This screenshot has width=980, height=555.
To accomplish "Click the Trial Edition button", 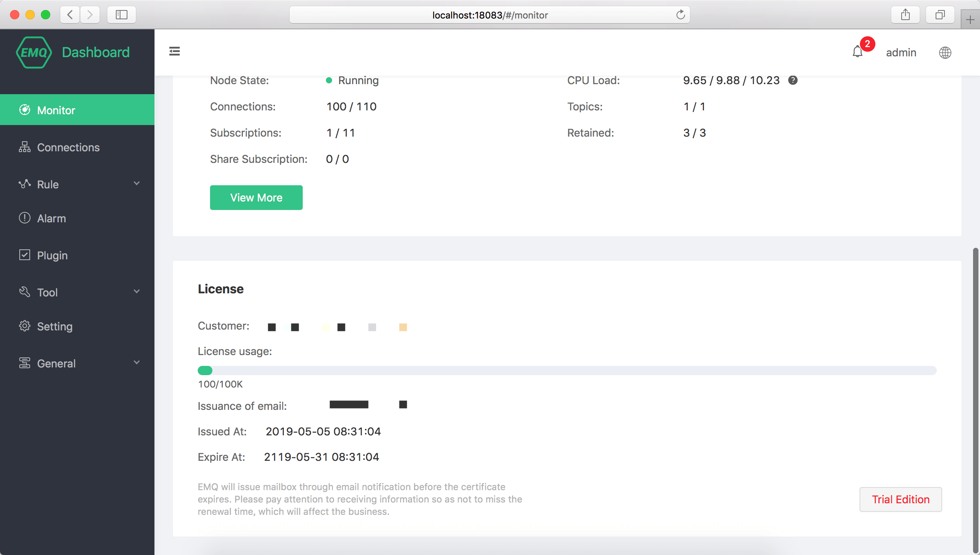I will [900, 499].
